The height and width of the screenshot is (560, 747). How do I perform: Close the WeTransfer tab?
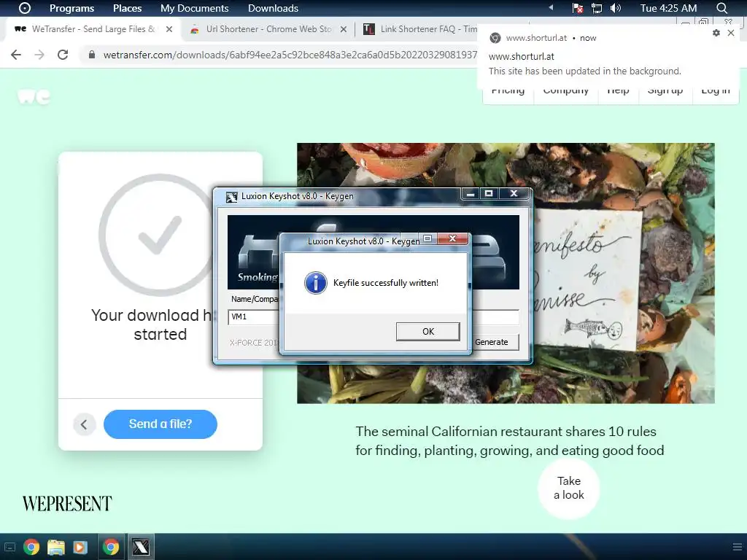pyautogui.click(x=169, y=29)
